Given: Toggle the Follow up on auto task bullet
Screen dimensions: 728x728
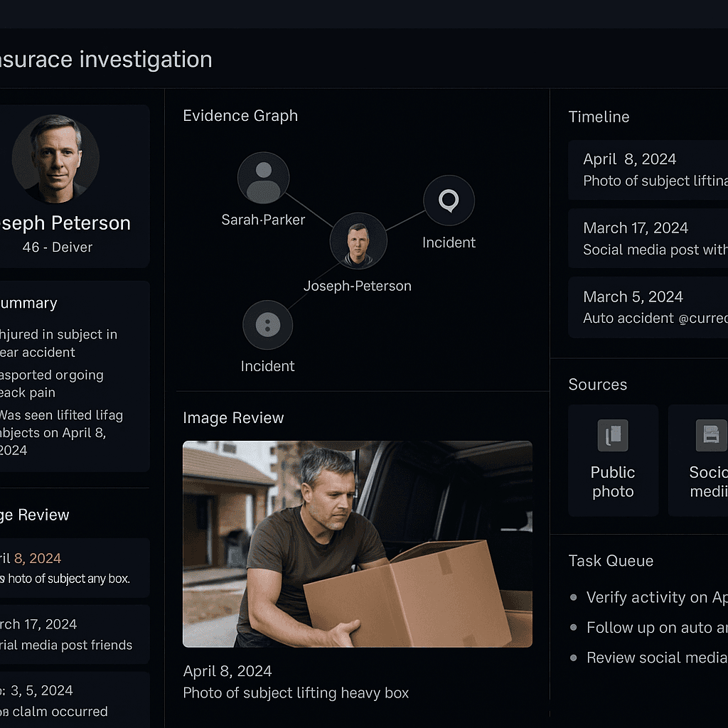Looking at the screenshot, I should pyautogui.click(x=573, y=628).
